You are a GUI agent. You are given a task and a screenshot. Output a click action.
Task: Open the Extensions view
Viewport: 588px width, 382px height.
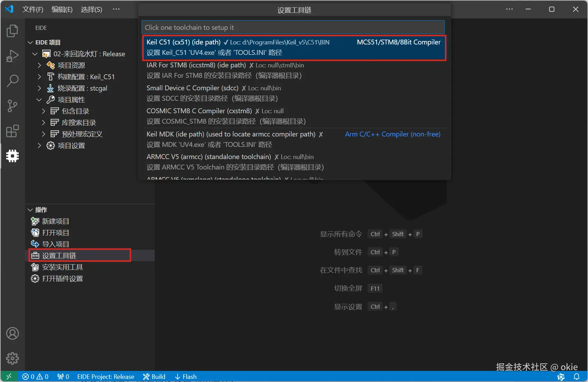pyautogui.click(x=12, y=131)
